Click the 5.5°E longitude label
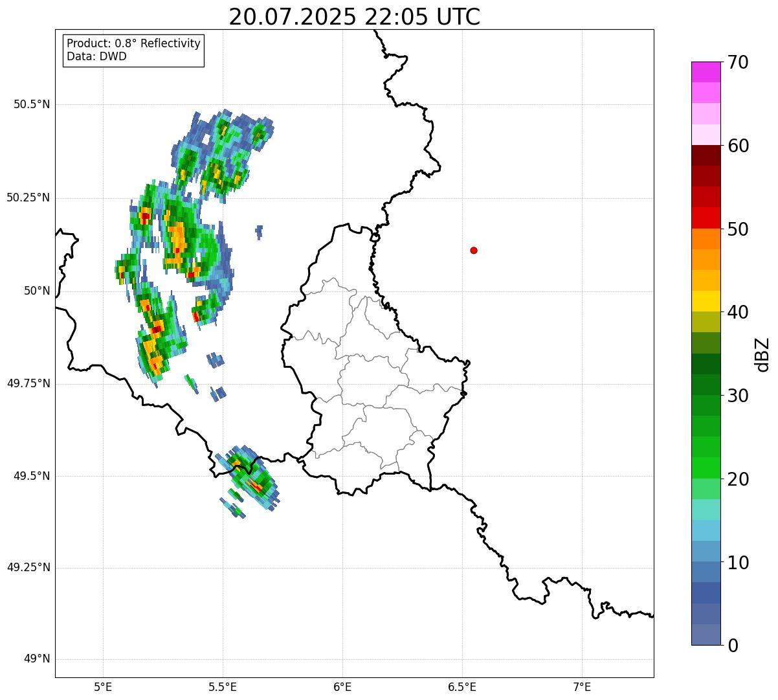Screen dimensions: 778x700 pos(223,686)
